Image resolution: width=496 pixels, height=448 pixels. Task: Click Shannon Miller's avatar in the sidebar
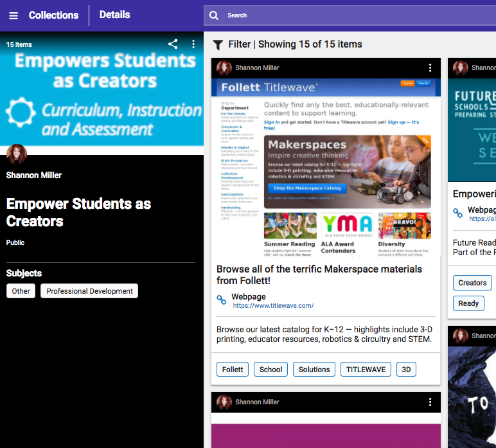click(17, 154)
